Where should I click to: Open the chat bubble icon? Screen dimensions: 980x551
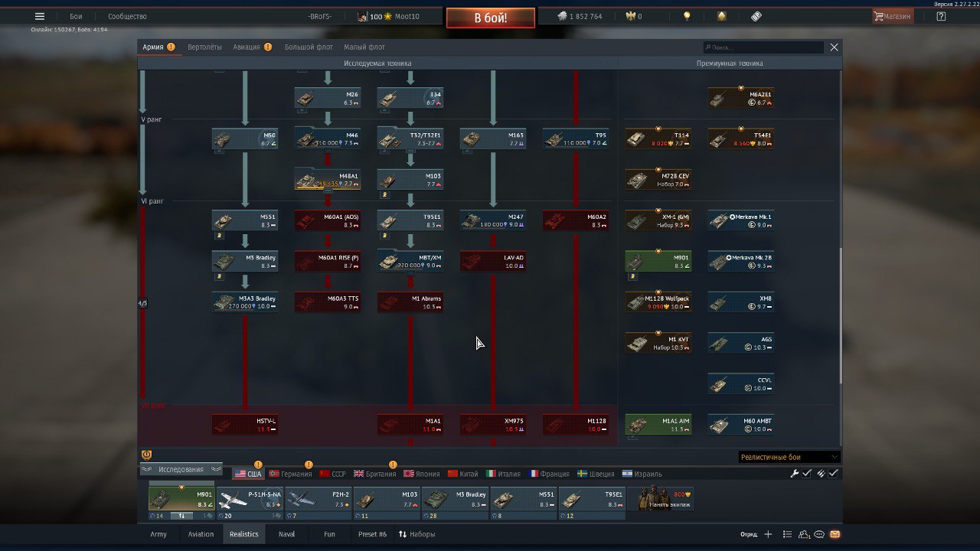tap(819, 534)
